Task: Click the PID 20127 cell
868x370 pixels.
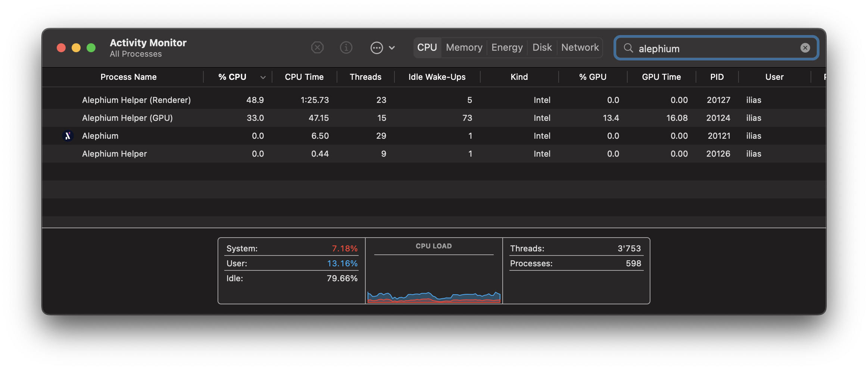Action: [718, 100]
